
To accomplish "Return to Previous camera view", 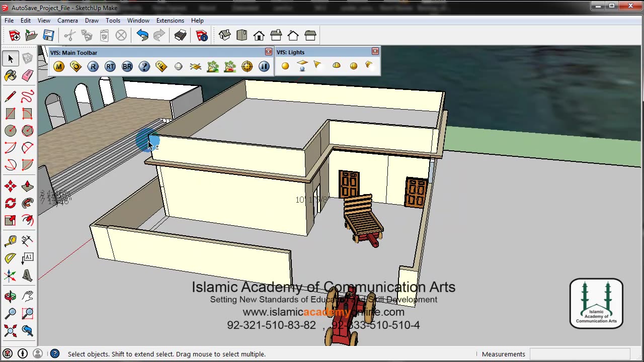I will pyautogui.click(x=28, y=331).
